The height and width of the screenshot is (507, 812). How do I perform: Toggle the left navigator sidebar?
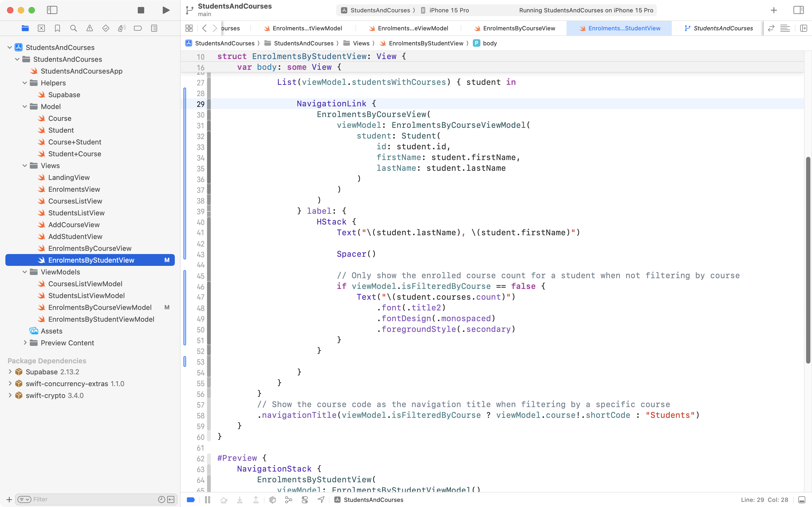pyautogui.click(x=52, y=10)
